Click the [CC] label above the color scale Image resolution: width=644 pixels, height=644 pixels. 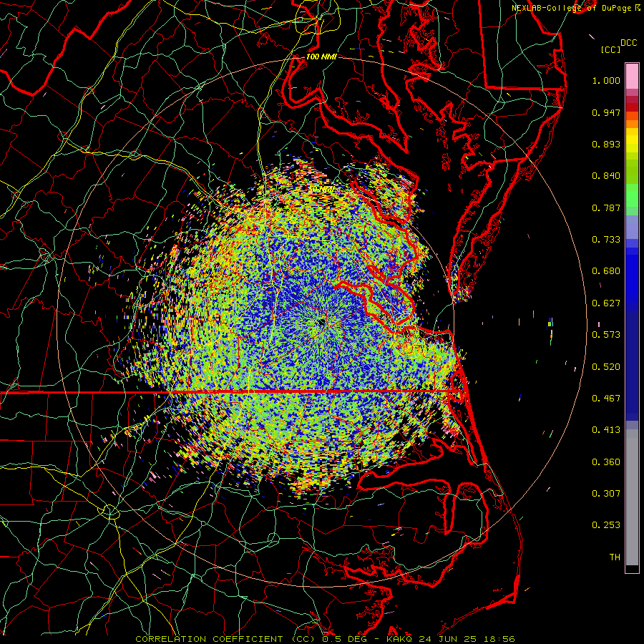click(x=610, y=49)
